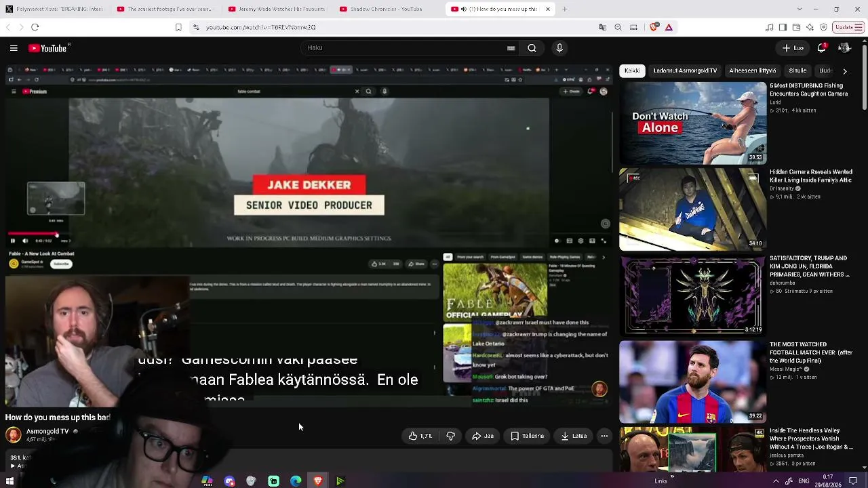
Task: Open Brave Rewards triangle icon
Action: click(x=669, y=27)
